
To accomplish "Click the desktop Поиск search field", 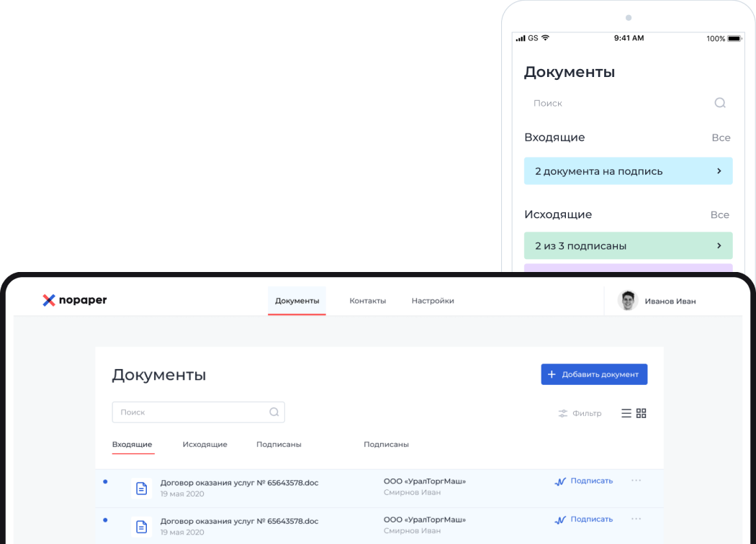I will pos(198,412).
